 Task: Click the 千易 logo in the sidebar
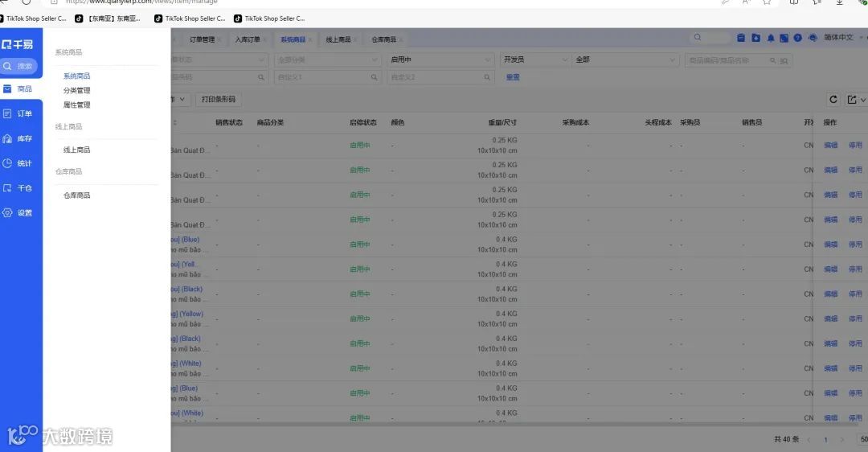tap(17, 44)
